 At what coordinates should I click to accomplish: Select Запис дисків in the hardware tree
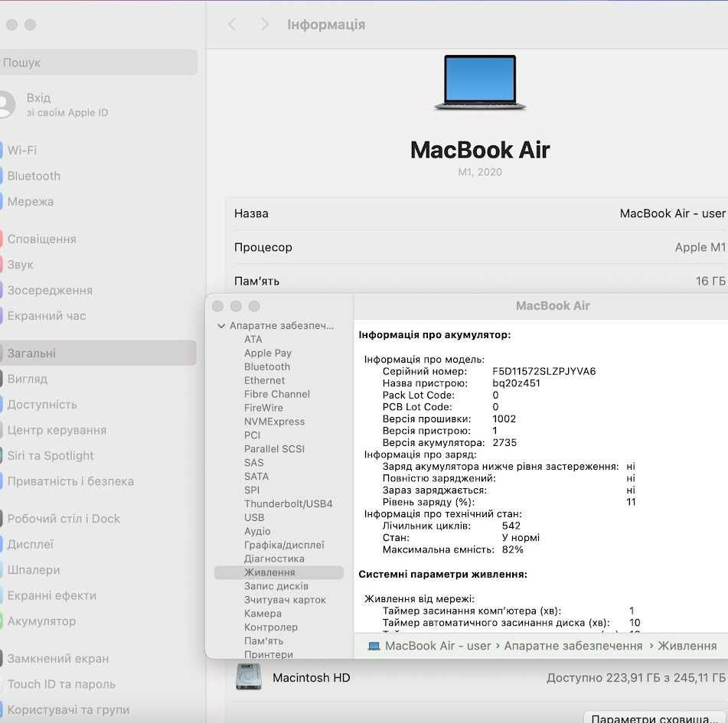click(276, 586)
